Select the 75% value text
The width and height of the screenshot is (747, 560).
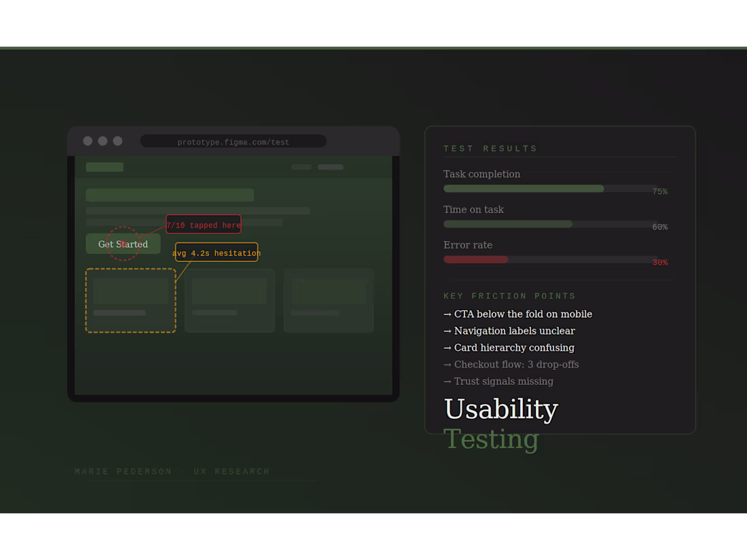660,191
